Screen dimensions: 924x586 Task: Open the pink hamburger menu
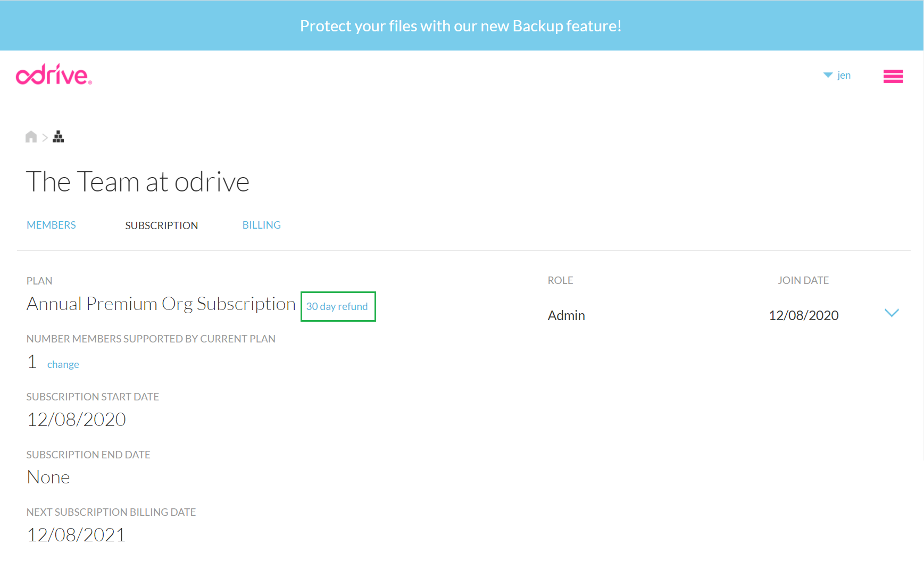(893, 77)
